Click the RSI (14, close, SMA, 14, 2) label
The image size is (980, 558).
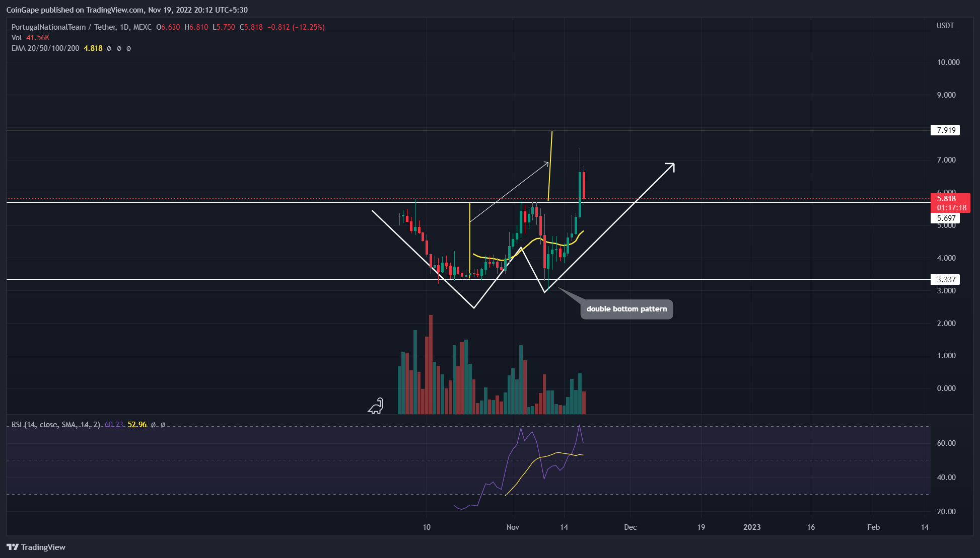56,425
